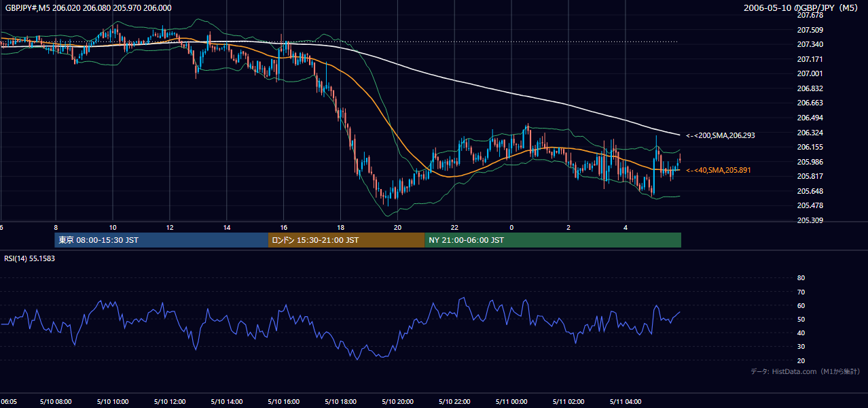Click the date label 5/10 18:00

(341, 401)
